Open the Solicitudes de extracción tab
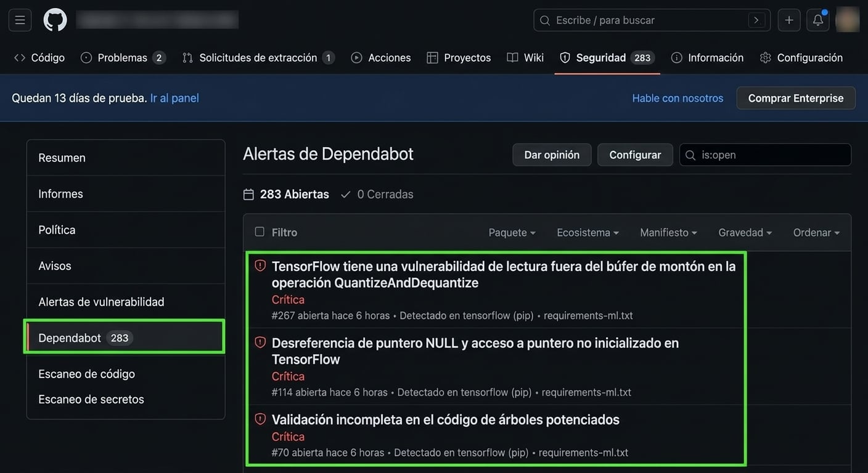This screenshot has width=868, height=473. [258, 57]
